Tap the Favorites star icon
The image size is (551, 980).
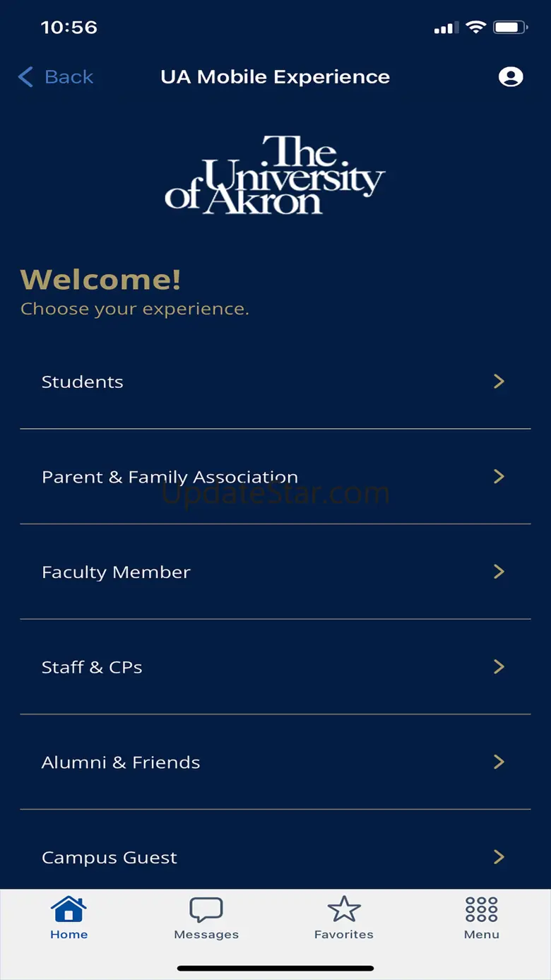[344, 909]
